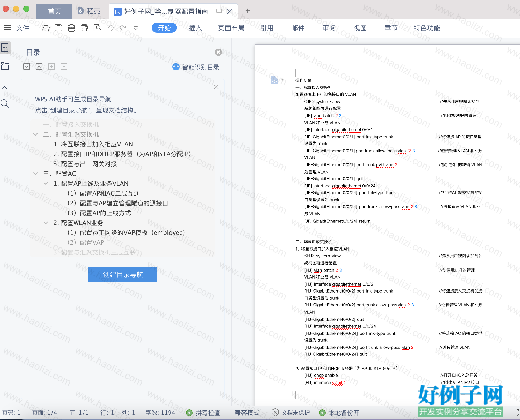Screen dimensions: 520x420
Task: Open the 邮件 tab
Action: pyautogui.click(x=298, y=28)
